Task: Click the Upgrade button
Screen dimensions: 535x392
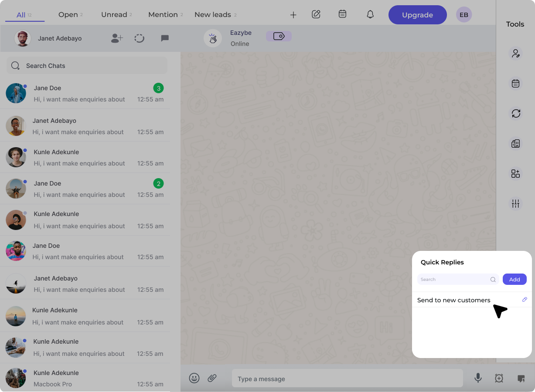Action: (417, 14)
